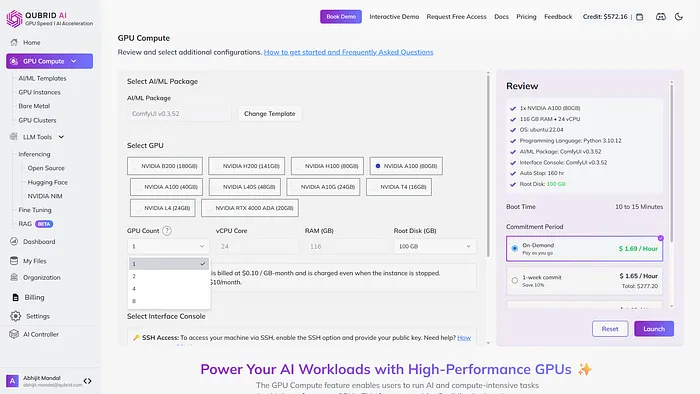
Task: Click the My Files storage icon
Action: pyautogui.click(x=14, y=261)
